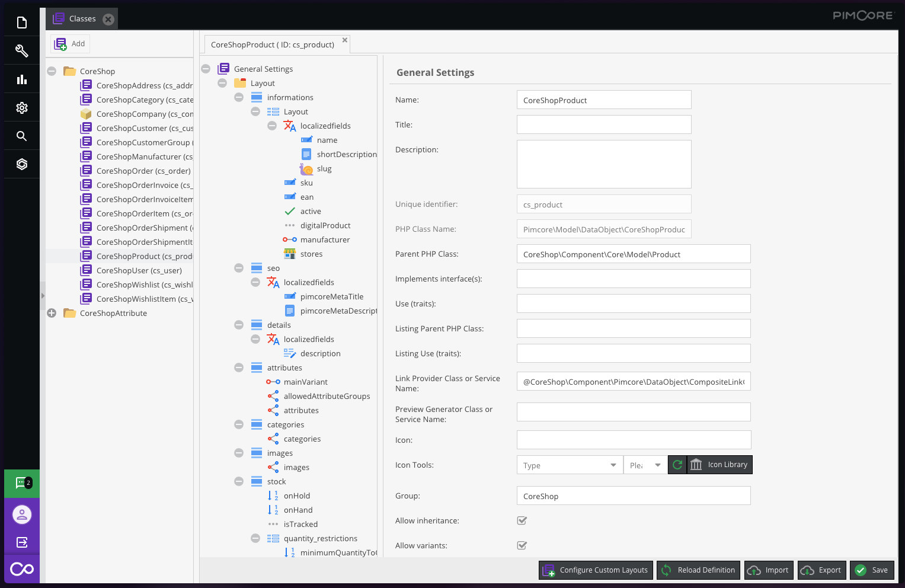
Task: Open the icon Type dropdown
Action: 569,465
